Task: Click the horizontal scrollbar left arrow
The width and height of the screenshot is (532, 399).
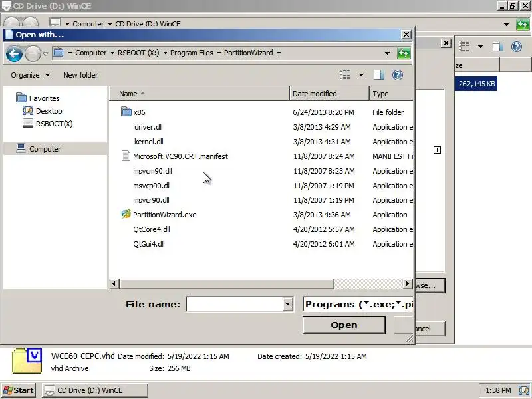Action: pyautogui.click(x=114, y=283)
